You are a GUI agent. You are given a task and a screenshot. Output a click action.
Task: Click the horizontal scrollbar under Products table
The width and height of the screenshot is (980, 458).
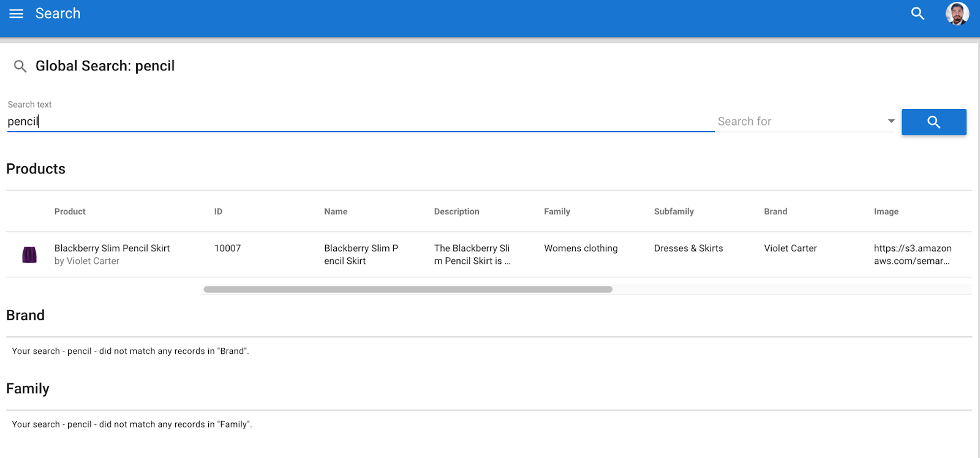click(408, 289)
